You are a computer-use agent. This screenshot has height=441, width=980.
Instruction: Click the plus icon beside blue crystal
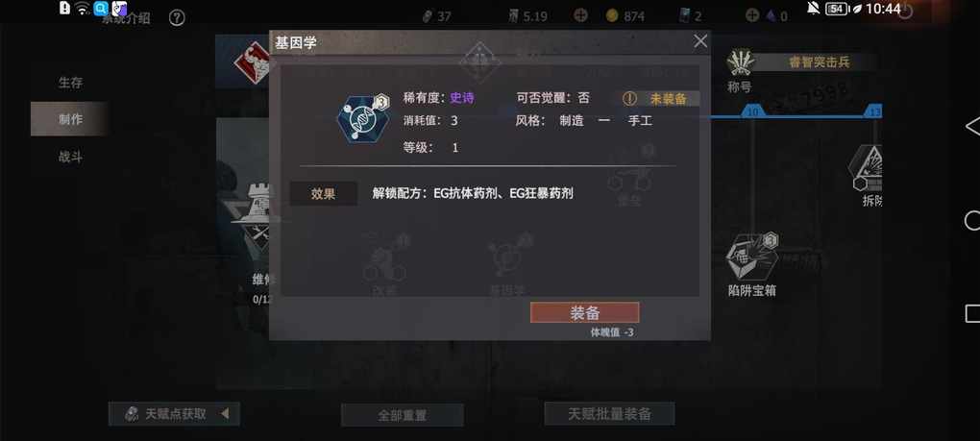pyautogui.click(x=752, y=15)
